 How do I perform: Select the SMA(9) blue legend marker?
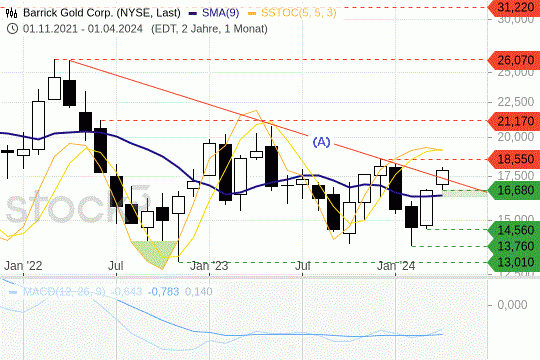[x=193, y=13]
